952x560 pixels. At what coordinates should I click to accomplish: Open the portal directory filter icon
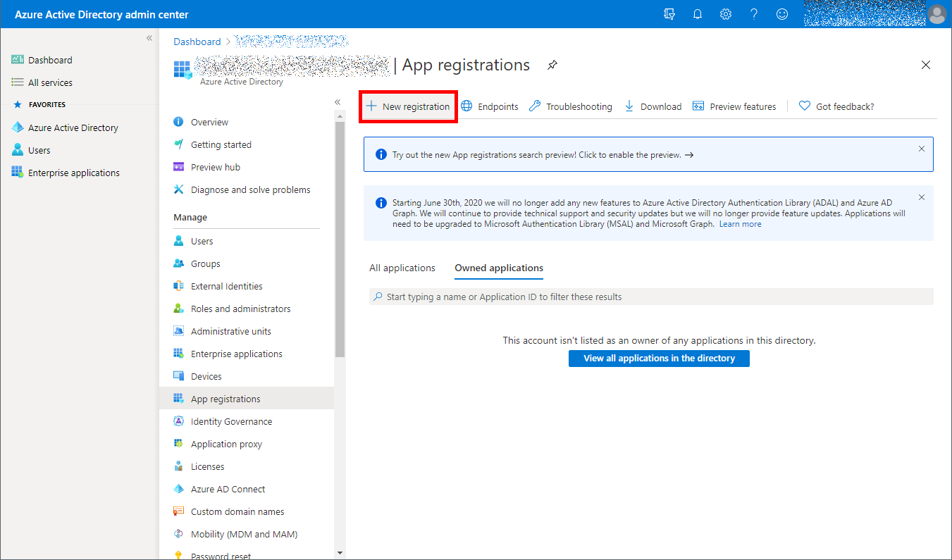(x=669, y=14)
